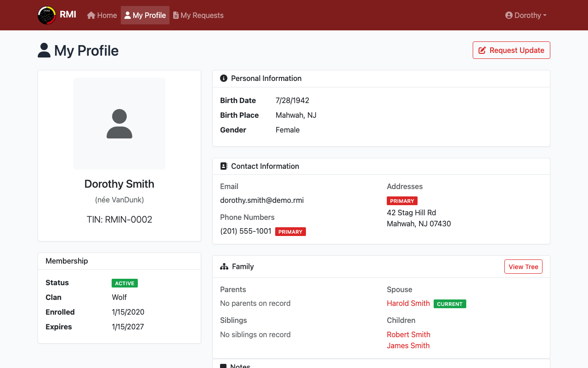
Task: Go to the Home nav item
Action: [x=102, y=15]
